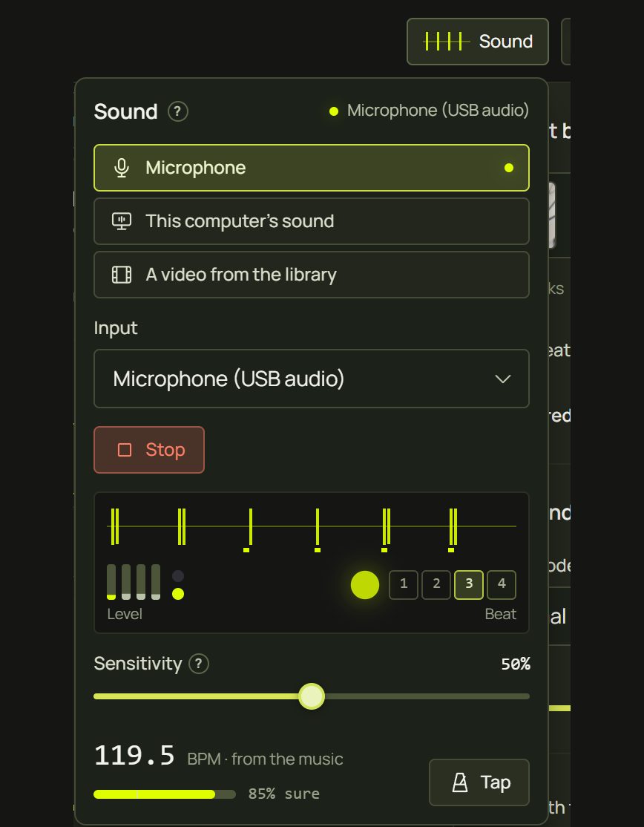
Task: Tap tempo with the Tap button
Action: pyautogui.click(x=479, y=782)
